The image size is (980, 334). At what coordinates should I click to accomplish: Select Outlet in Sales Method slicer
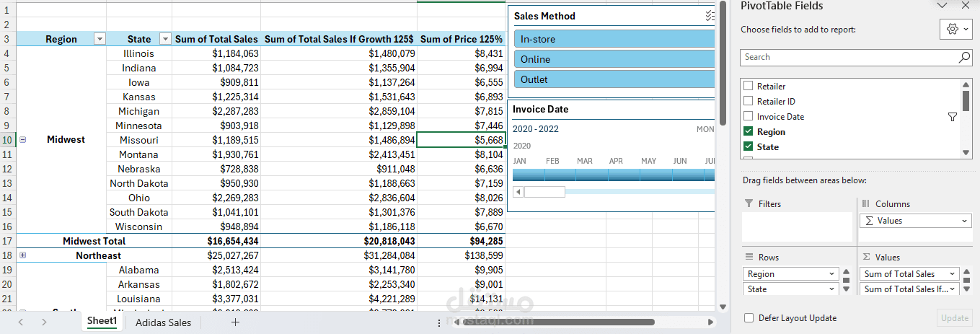(614, 79)
